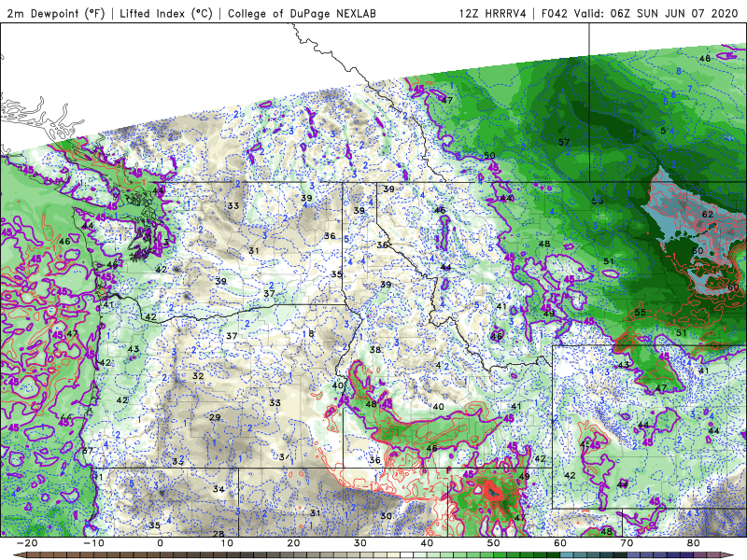
Task: Click the "College of DuPage NEXLAB" header text
Action: [302, 13]
